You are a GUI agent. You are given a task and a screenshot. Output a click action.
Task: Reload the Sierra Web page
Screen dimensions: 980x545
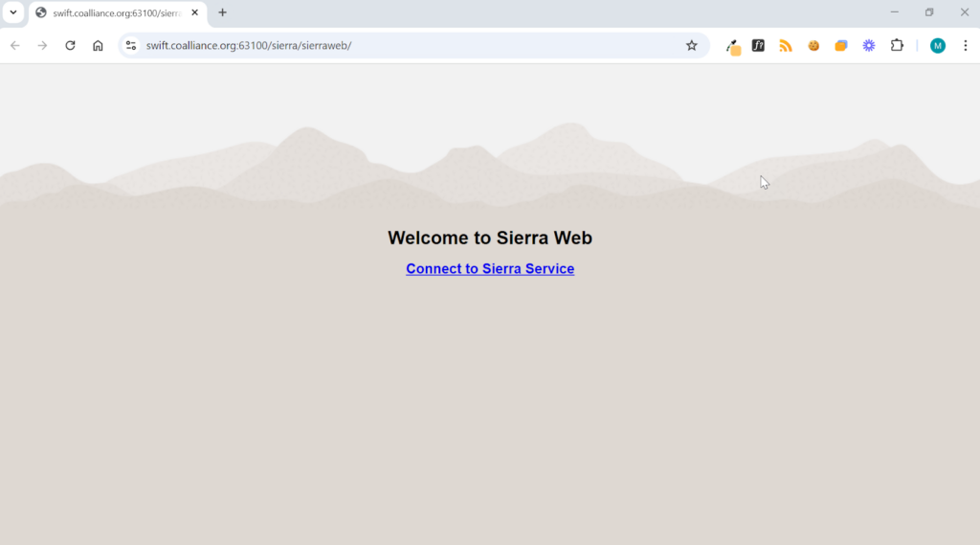click(70, 46)
